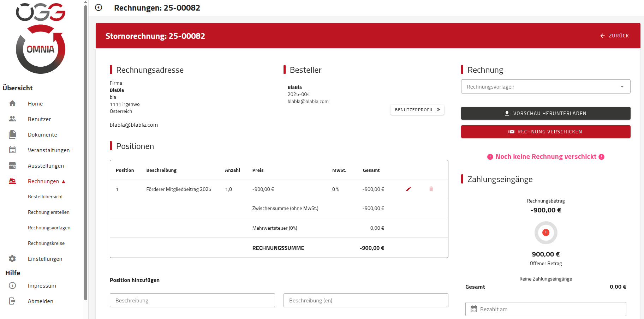Image resolution: width=644 pixels, height=319 pixels.
Task: Click the Veranstaltungen calendar icon
Action: point(12,150)
